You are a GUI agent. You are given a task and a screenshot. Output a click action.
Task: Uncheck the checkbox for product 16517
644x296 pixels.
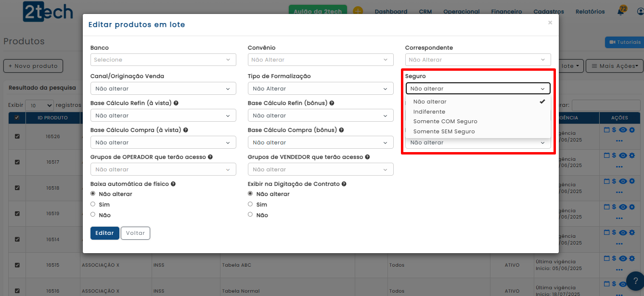click(x=17, y=162)
